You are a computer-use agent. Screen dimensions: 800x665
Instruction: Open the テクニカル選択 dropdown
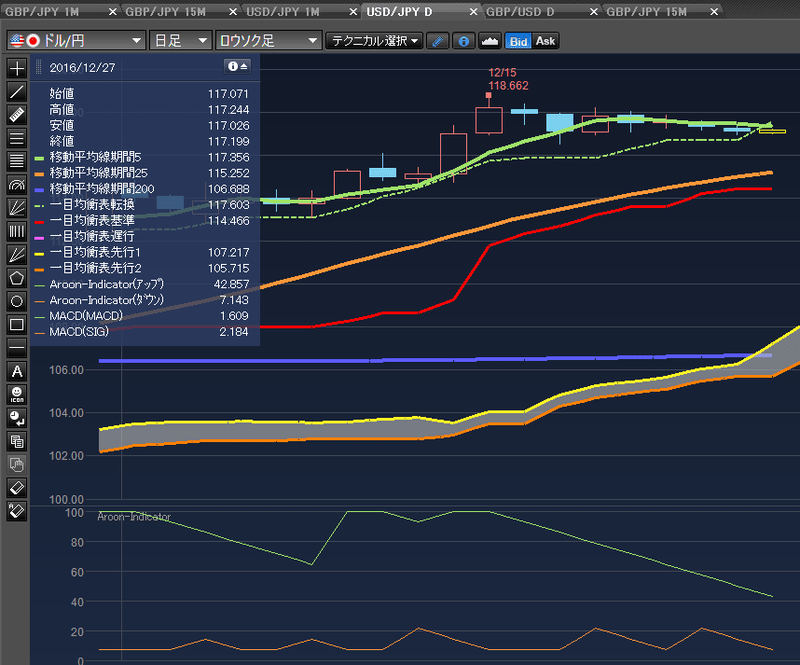click(374, 41)
